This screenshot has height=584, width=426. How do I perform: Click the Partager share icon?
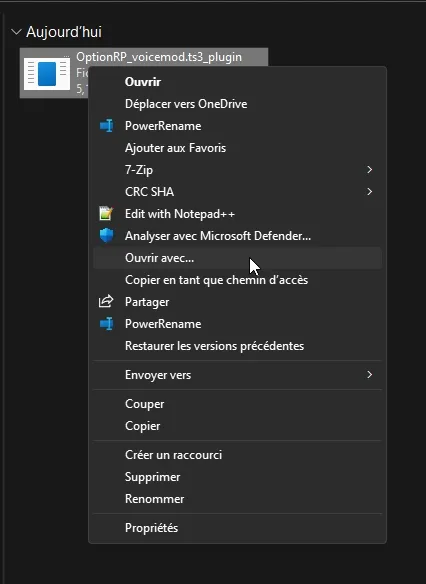[x=106, y=301]
